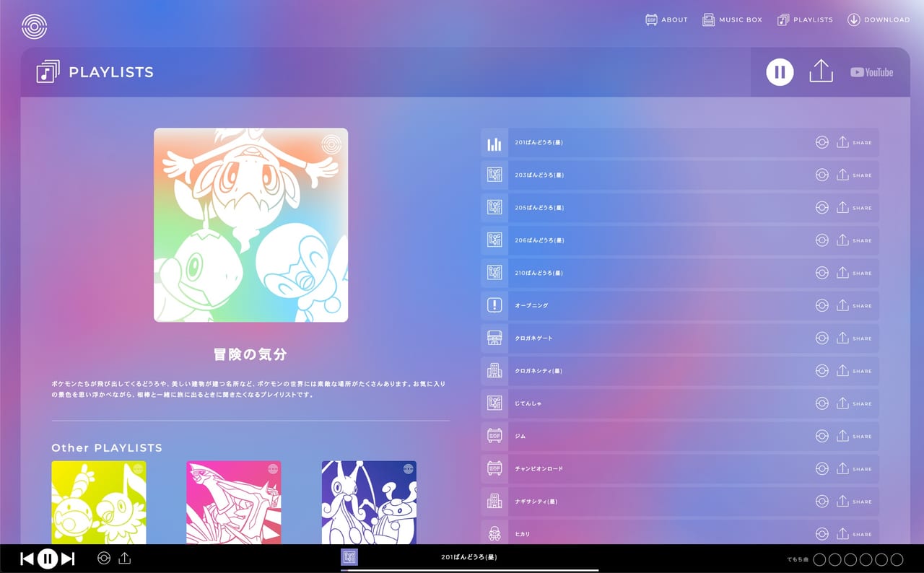Screen dimensions: 924x573
Task: Click the exclamation icon next to オープニング
Action: pos(494,305)
